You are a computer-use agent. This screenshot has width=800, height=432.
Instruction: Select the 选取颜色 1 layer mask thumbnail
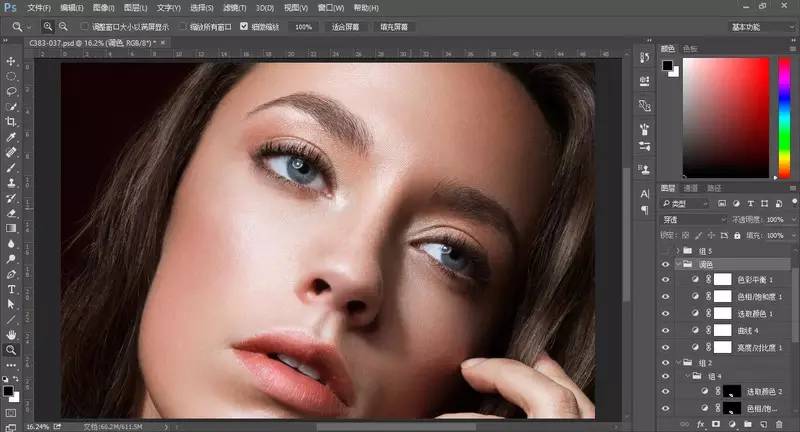coord(722,313)
